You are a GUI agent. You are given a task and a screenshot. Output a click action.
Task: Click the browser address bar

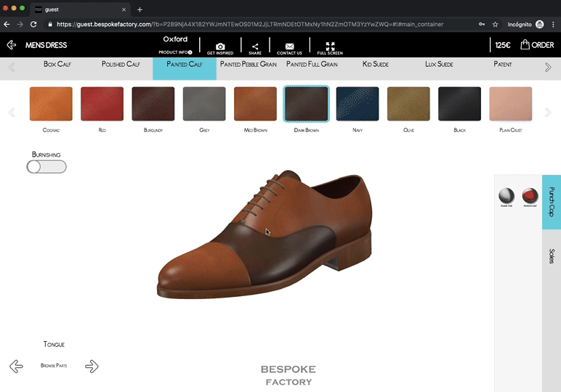tap(262, 24)
